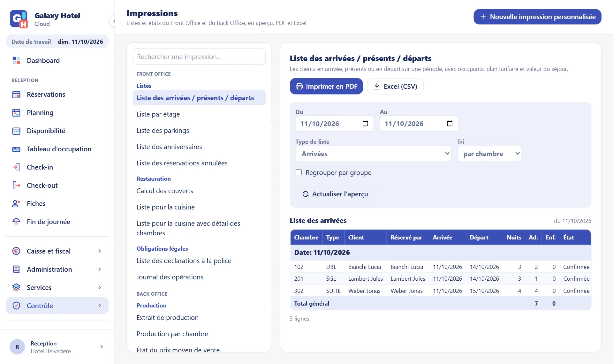Open the Type de liste dropdown
Image resolution: width=613 pixels, height=364 pixels.
[373, 154]
